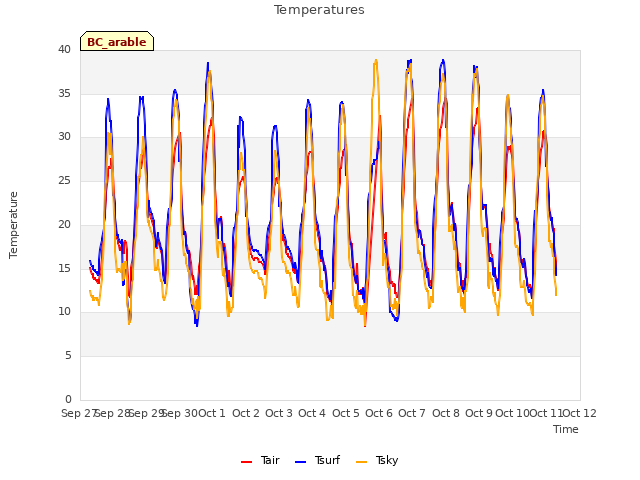Click the 30 y-axis tick value

coord(64,137)
